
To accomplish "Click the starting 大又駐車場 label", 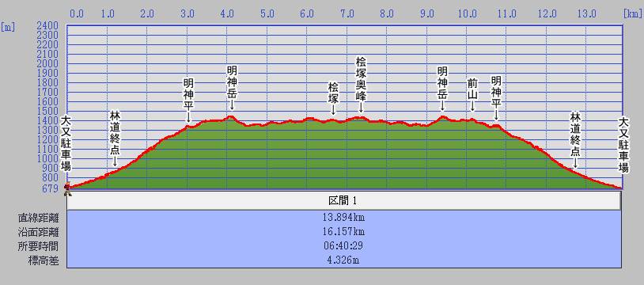I will [x=66, y=144].
